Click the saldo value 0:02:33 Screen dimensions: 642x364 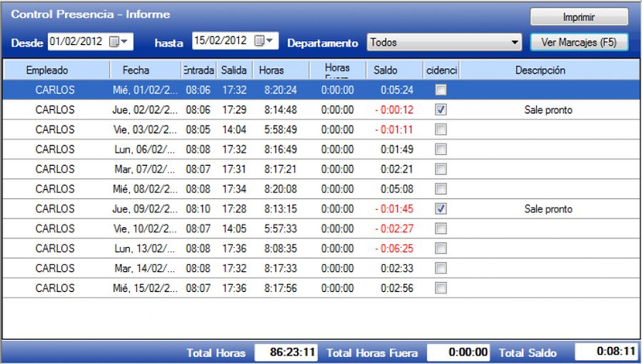(396, 268)
